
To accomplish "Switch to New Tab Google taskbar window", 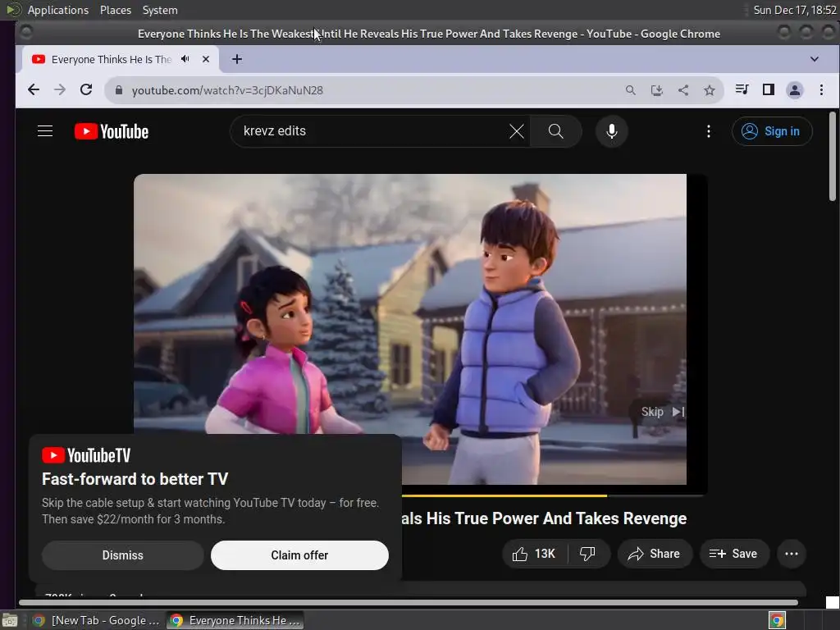I will click(x=96, y=620).
